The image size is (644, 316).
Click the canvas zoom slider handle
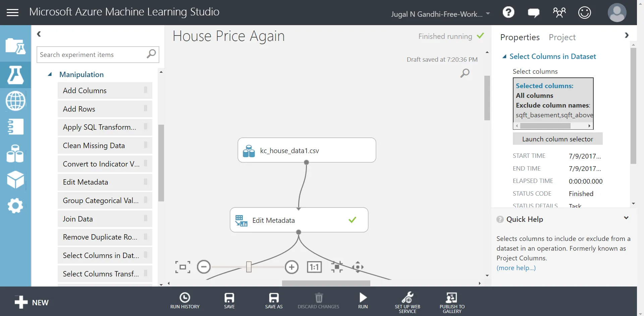tap(249, 267)
